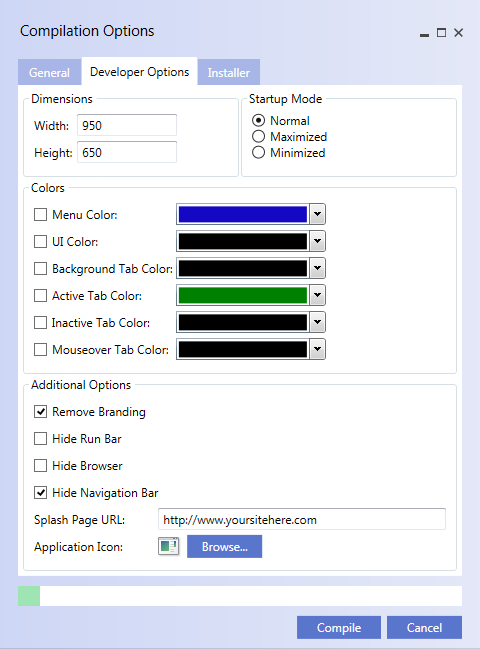Expand the Active Tab Color dropdown
The image size is (480, 649).
[x=317, y=295]
